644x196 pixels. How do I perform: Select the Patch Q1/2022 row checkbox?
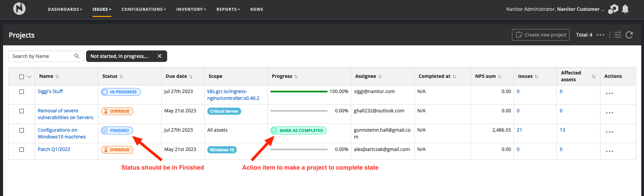tap(22, 150)
